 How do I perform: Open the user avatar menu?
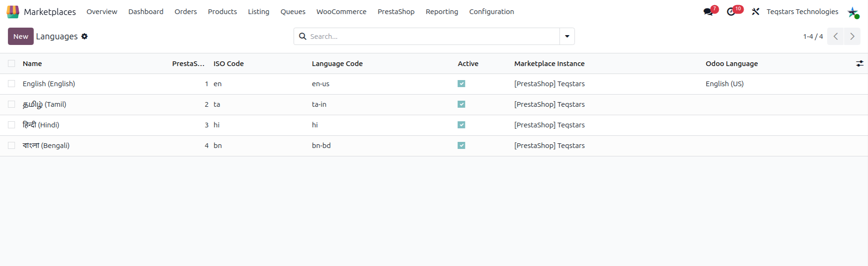[x=853, y=12]
